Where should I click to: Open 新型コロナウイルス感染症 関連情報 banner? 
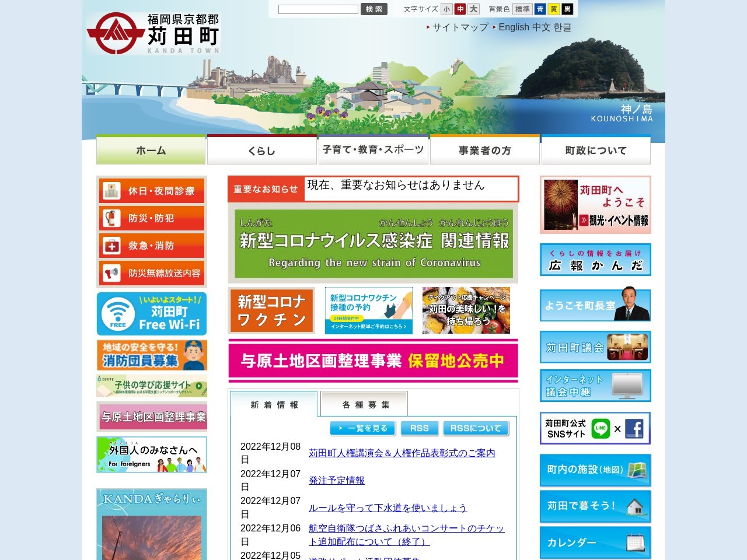[x=373, y=243]
